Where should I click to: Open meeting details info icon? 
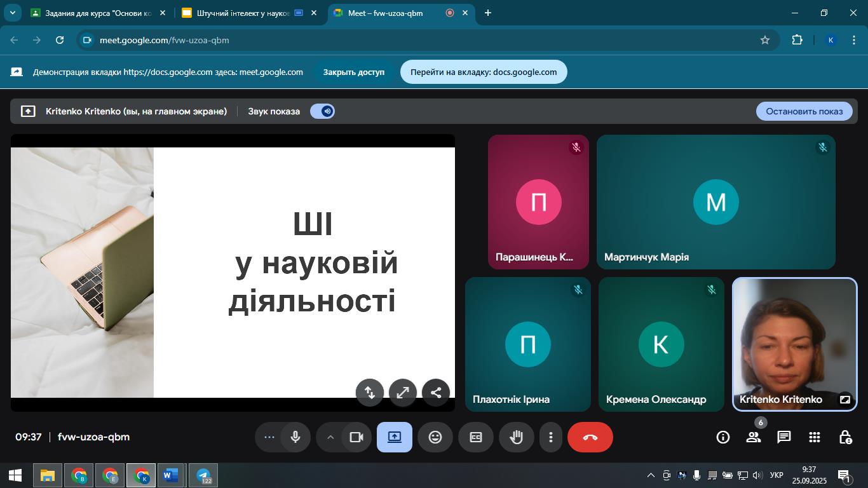pyautogui.click(x=722, y=437)
